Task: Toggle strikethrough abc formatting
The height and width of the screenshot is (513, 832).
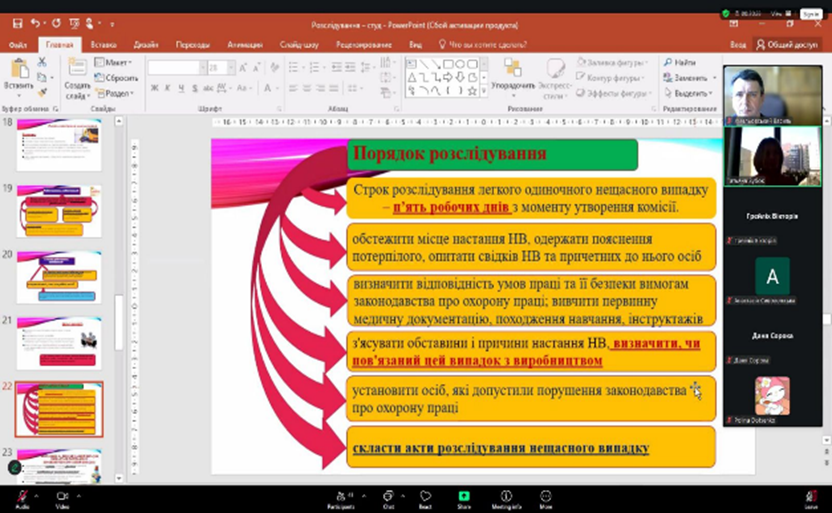Action: click(208, 88)
